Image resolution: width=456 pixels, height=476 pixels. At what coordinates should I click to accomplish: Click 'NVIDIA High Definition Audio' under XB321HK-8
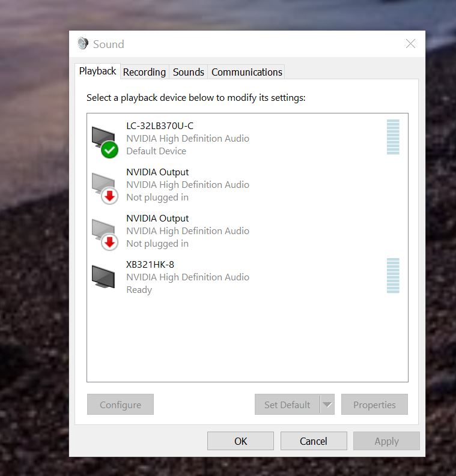(187, 277)
